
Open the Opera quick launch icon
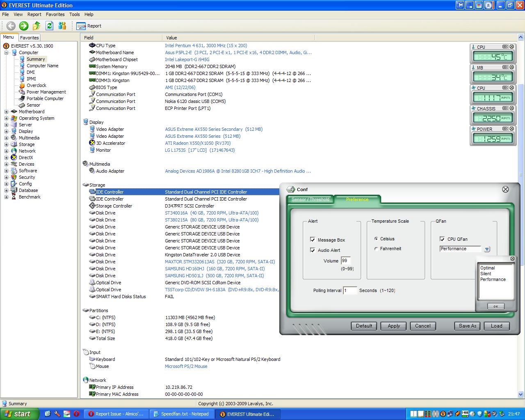[x=76, y=414]
